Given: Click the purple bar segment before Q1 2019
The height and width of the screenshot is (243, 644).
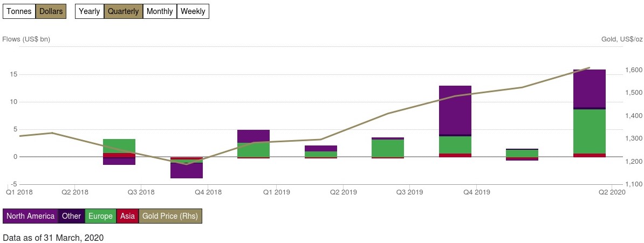Looking at the screenshot, I should click(254, 136).
